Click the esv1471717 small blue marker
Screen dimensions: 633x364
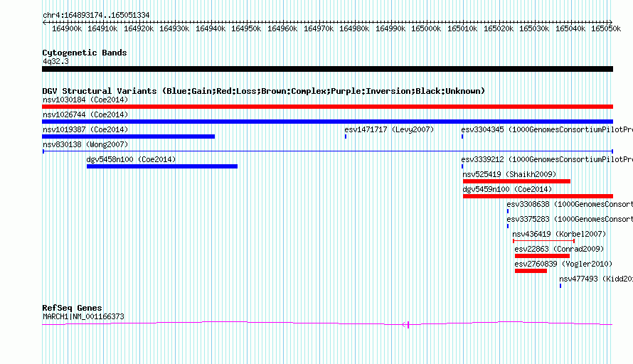(346, 136)
